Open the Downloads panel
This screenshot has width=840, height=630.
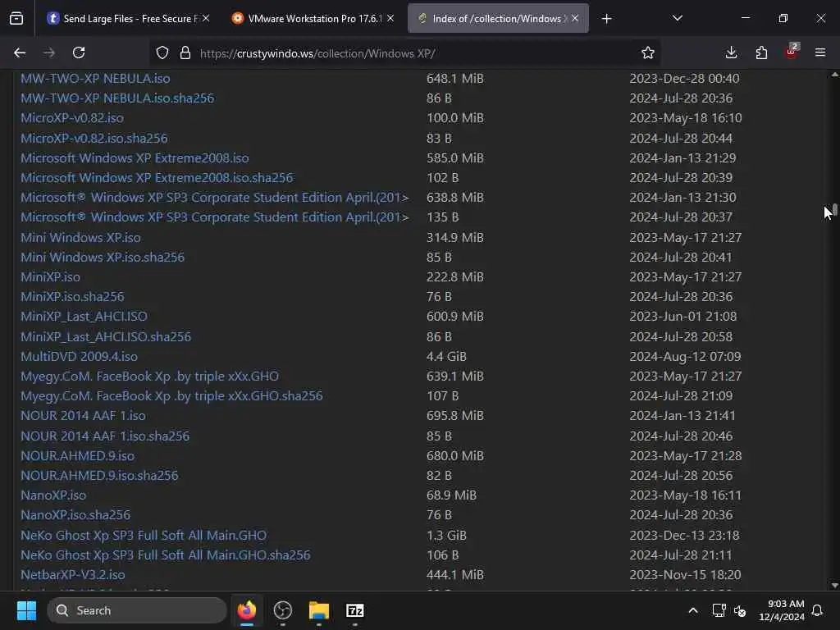(x=731, y=52)
